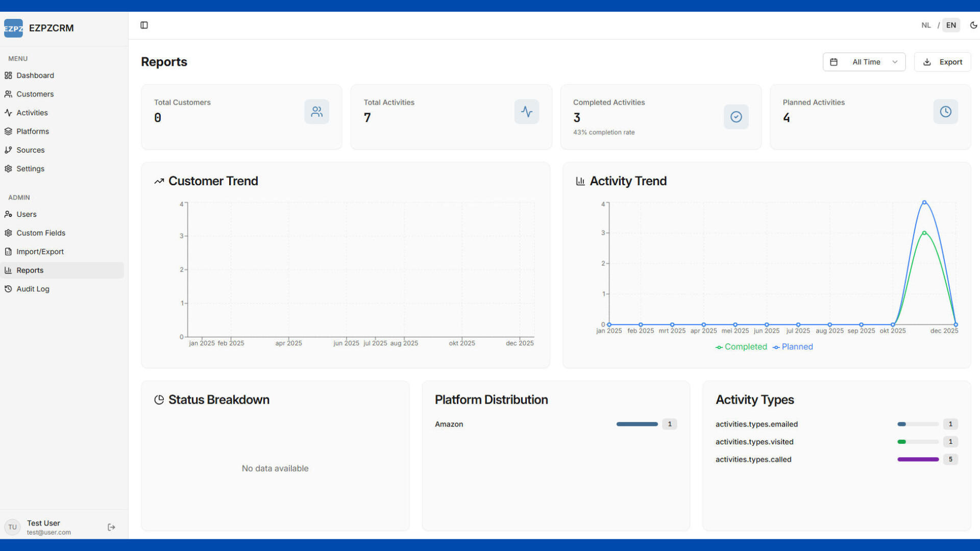The image size is (980, 551).
Task: Select the Sources branch icon in sidebar
Action: pos(8,149)
